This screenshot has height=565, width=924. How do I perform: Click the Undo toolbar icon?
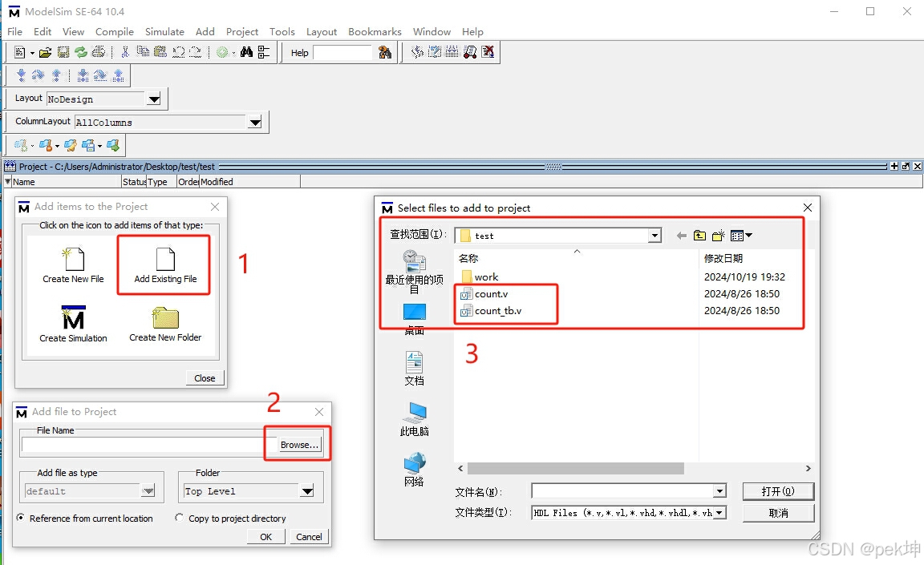coord(179,52)
